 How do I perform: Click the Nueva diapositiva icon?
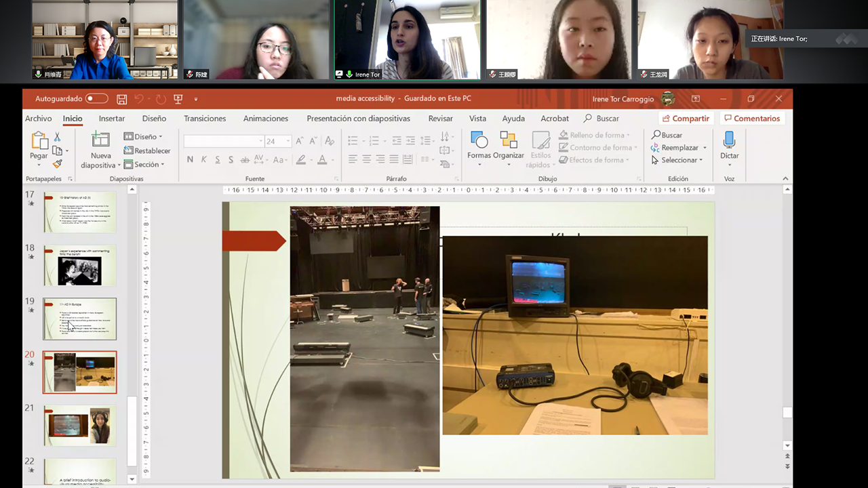click(x=100, y=140)
